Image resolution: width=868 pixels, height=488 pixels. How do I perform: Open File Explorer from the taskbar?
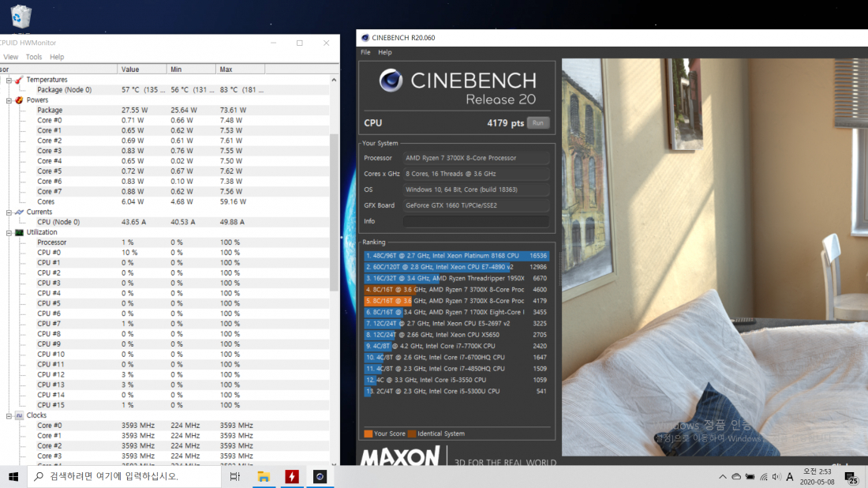264,476
